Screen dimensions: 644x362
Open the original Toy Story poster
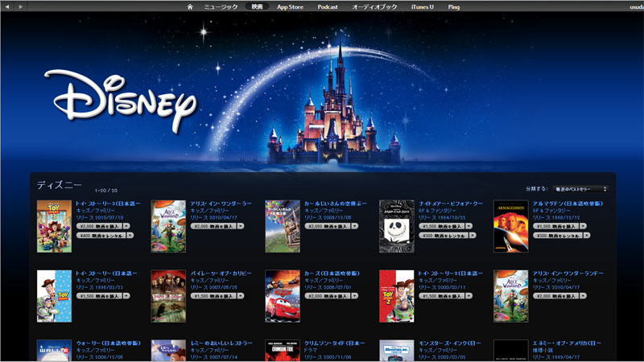coord(54,296)
